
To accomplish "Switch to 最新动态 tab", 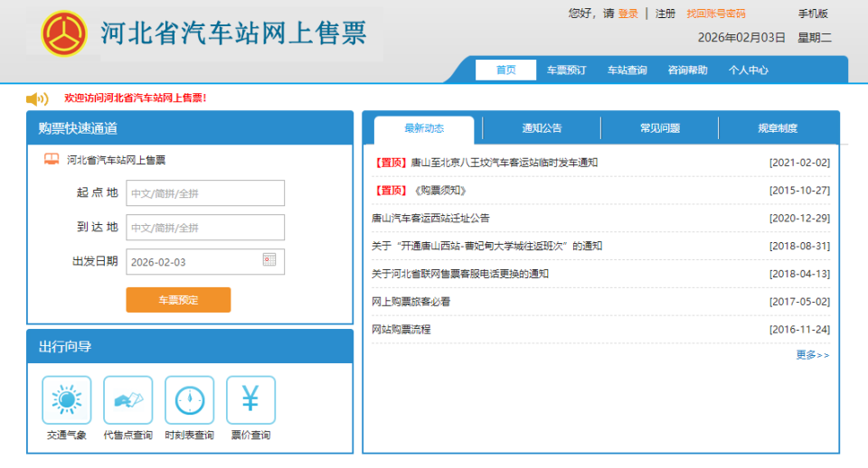I will [424, 129].
